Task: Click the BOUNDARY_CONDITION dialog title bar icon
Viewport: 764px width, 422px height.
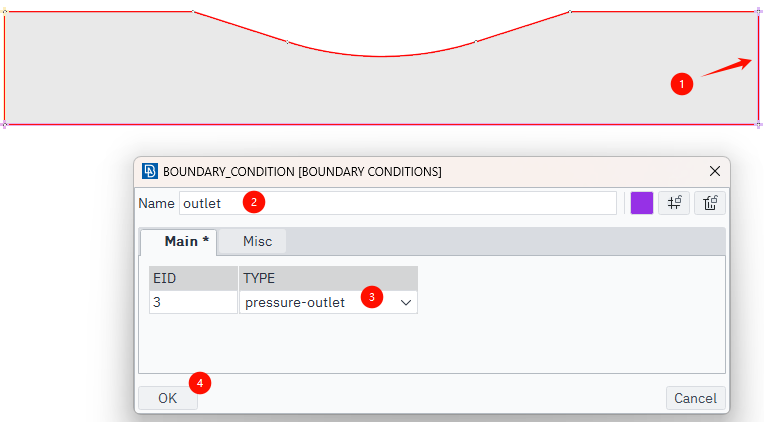Action: (x=150, y=171)
